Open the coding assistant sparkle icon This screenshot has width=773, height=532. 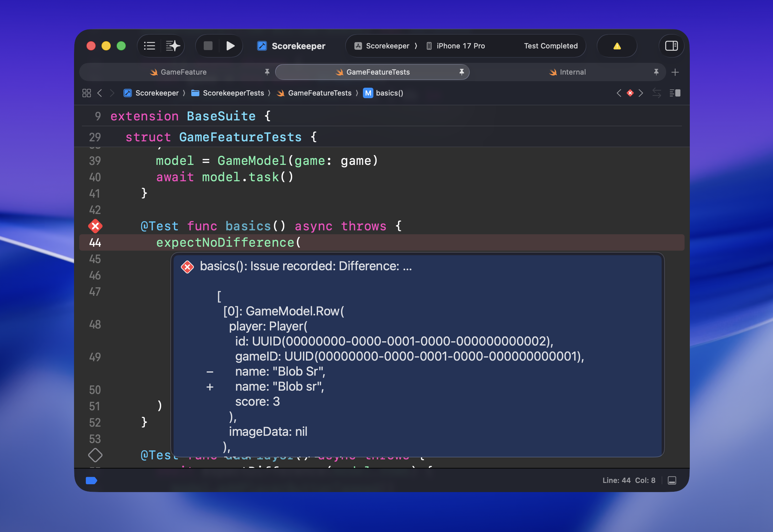pyautogui.click(x=173, y=46)
